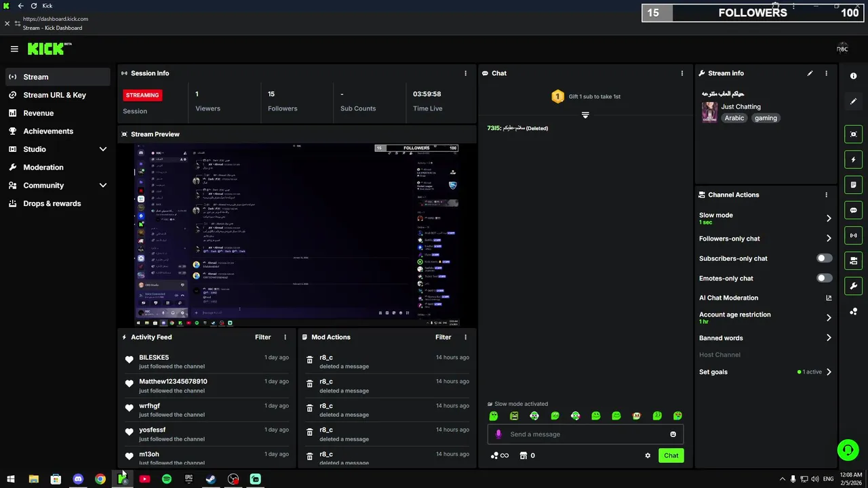Open the green headset support button

point(847,450)
